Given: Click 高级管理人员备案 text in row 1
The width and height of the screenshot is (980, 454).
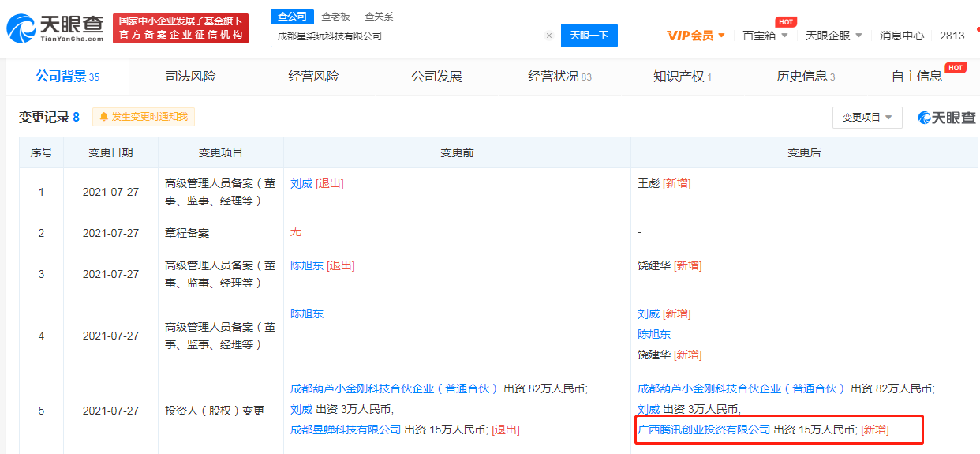Looking at the screenshot, I should point(220,192).
